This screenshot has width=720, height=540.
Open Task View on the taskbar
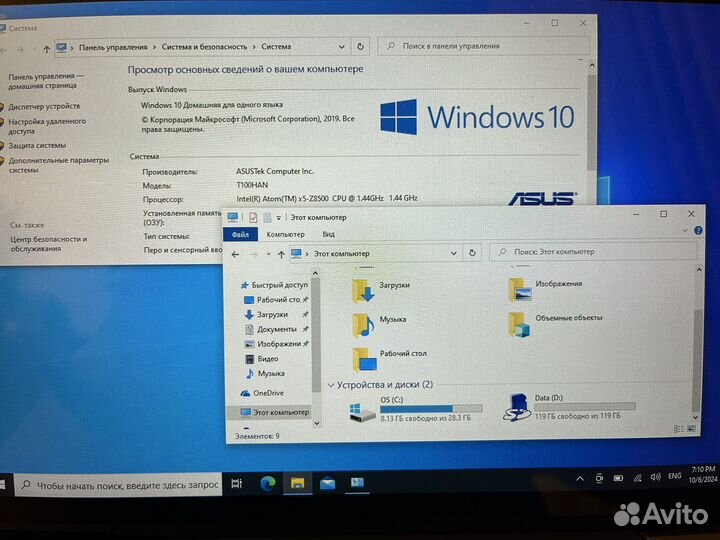(x=237, y=484)
